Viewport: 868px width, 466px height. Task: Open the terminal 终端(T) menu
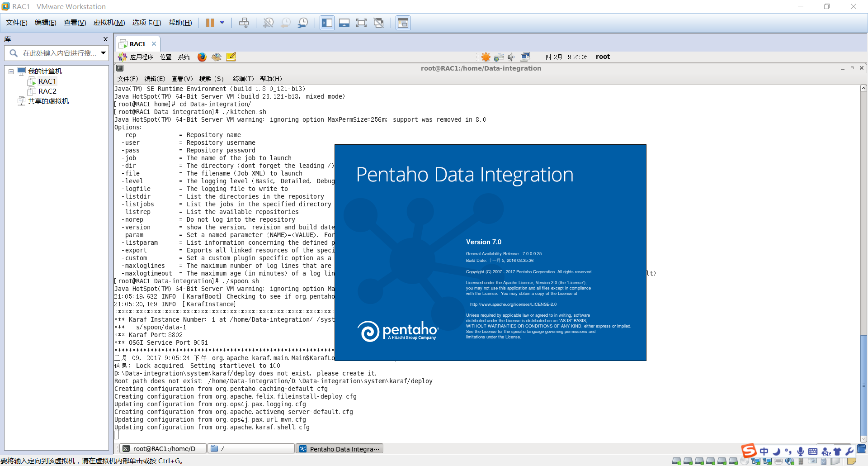[x=244, y=79]
